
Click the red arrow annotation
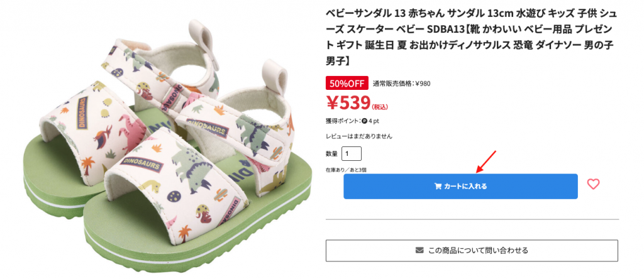(x=486, y=161)
